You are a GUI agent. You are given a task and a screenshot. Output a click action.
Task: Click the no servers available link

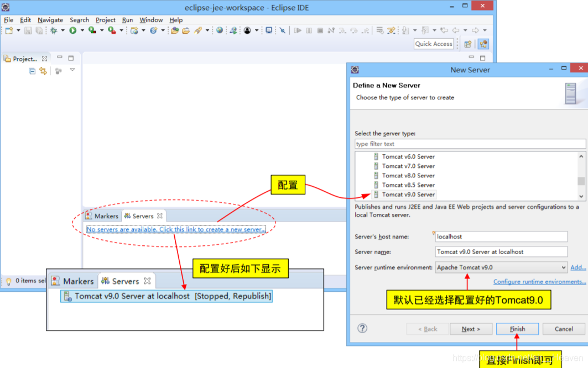(176, 229)
